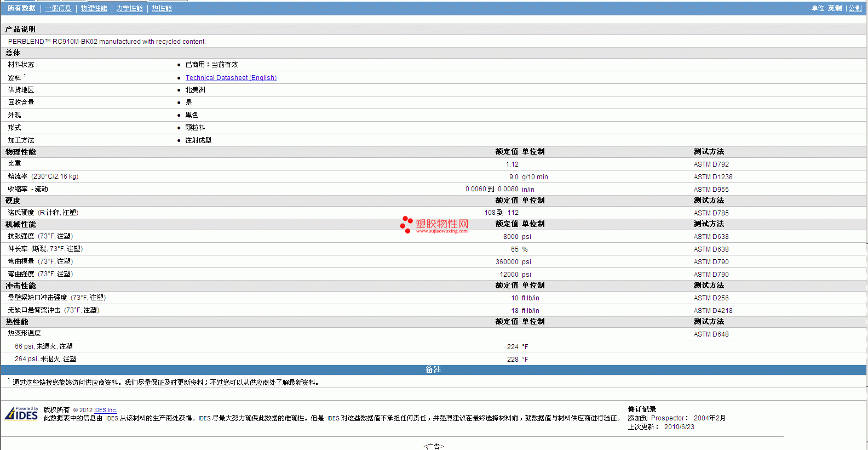The width and height of the screenshot is (868, 450).
Task: Select 英制 units
Action: pyautogui.click(x=835, y=8)
